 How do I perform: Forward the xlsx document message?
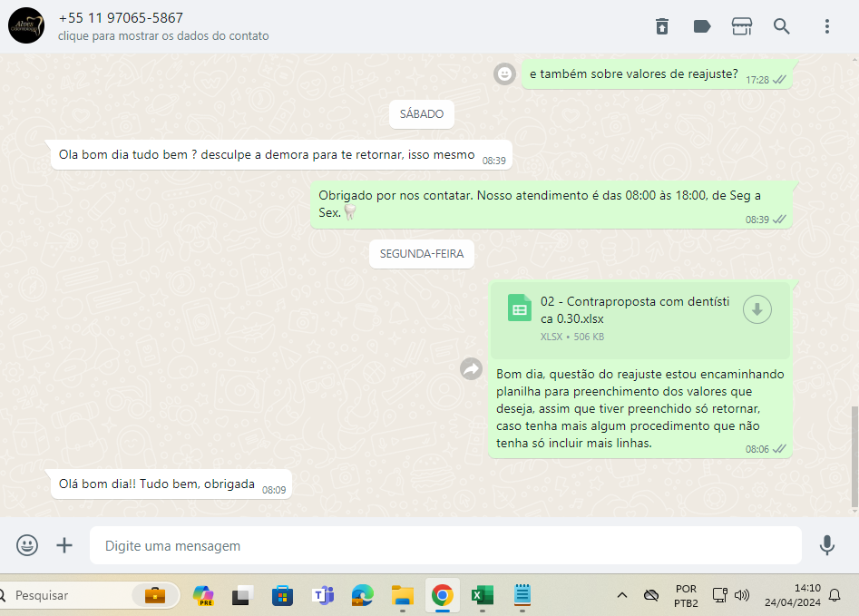point(471,369)
